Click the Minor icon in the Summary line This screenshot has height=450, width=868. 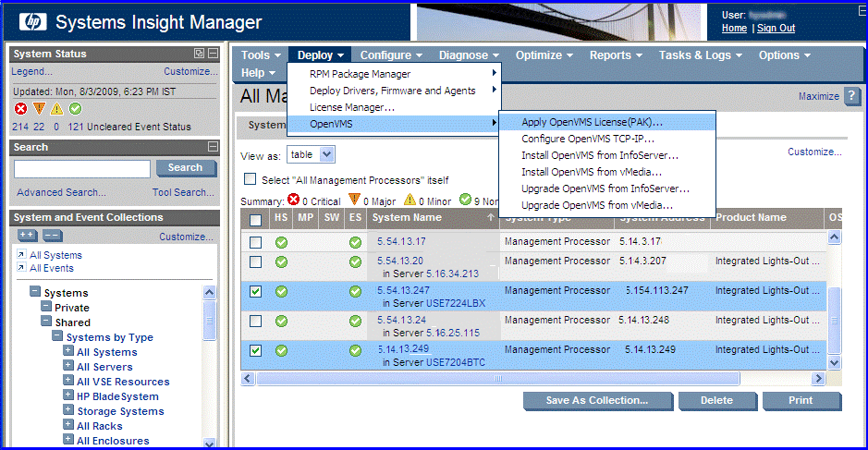point(410,200)
